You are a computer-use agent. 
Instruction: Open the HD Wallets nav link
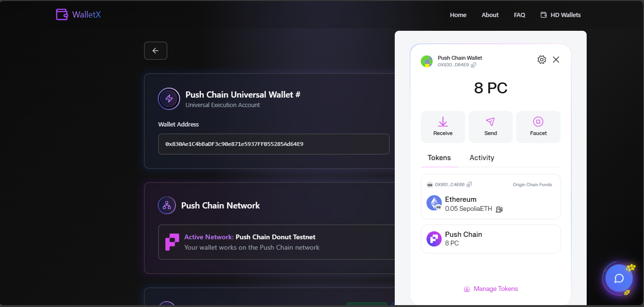pyautogui.click(x=561, y=15)
